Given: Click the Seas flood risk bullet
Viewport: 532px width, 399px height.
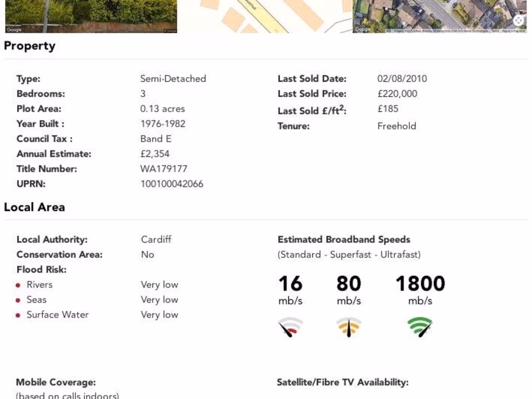Looking at the screenshot, I should point(18,300).
